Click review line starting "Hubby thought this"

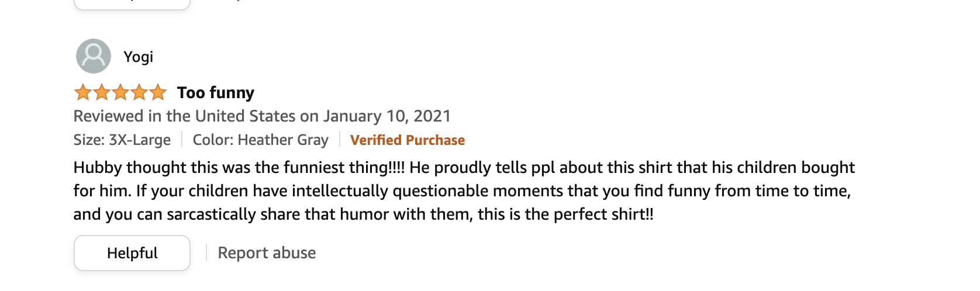click(464, 168)
